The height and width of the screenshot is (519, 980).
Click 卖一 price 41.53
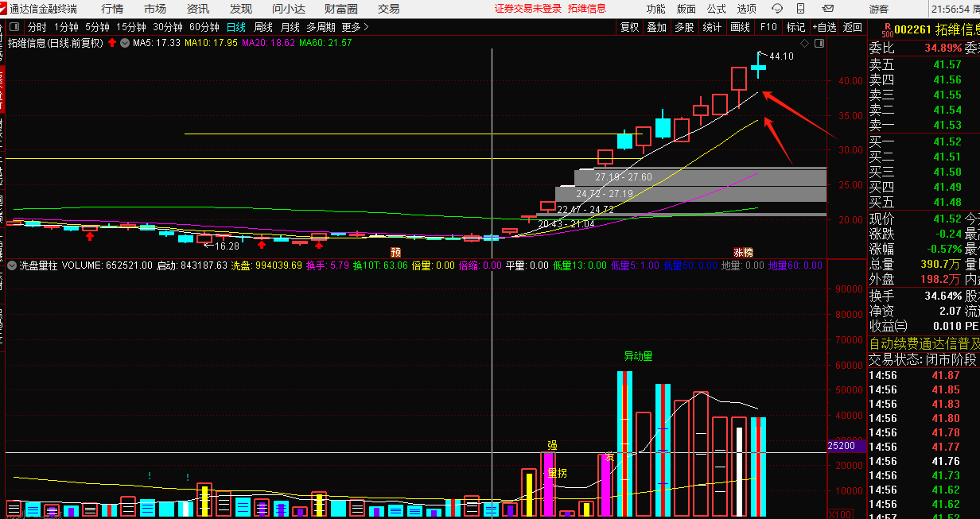pos(947,125)
